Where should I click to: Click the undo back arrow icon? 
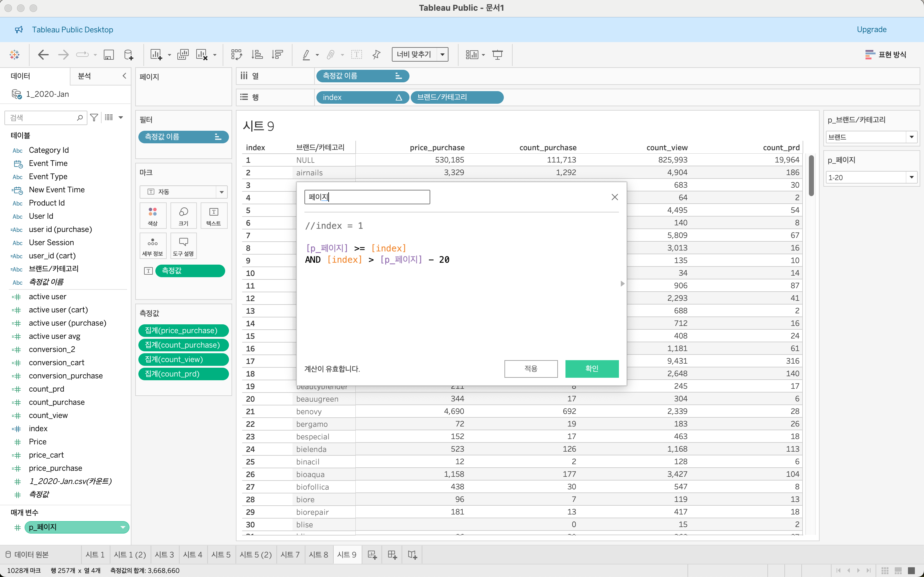click(43, 55)
